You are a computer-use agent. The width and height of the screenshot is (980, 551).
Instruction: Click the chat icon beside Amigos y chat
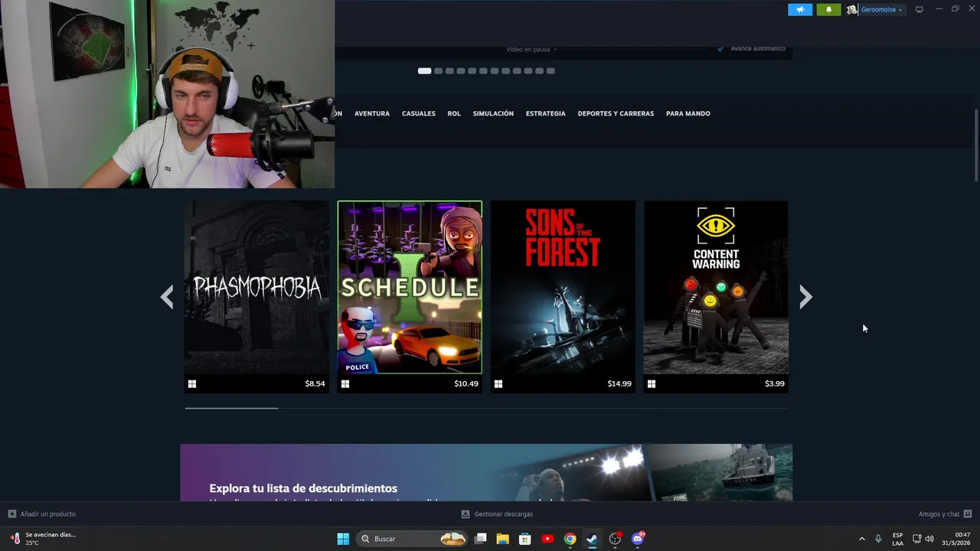point(968,514)
